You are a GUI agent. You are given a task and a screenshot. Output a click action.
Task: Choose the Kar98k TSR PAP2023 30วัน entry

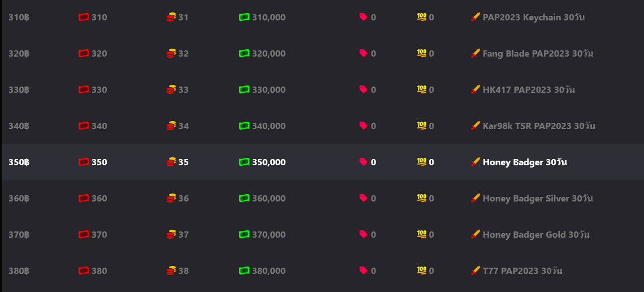pyautogui.click(x=539, y=126)
